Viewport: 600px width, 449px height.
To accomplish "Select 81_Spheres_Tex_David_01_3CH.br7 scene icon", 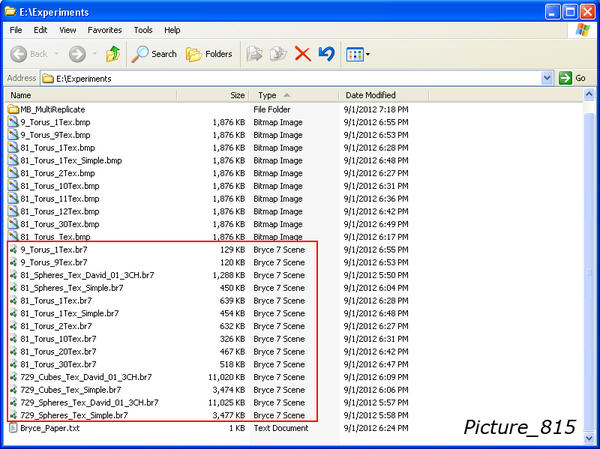I will [14, 275].
